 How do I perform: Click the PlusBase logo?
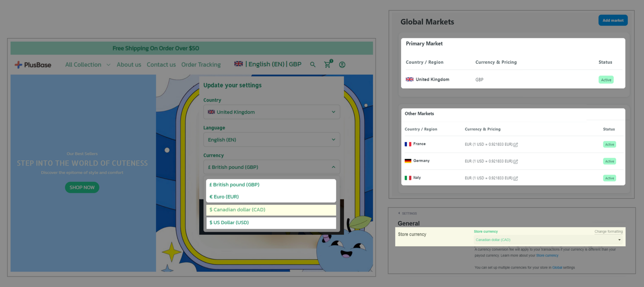(x=33, y=65)
